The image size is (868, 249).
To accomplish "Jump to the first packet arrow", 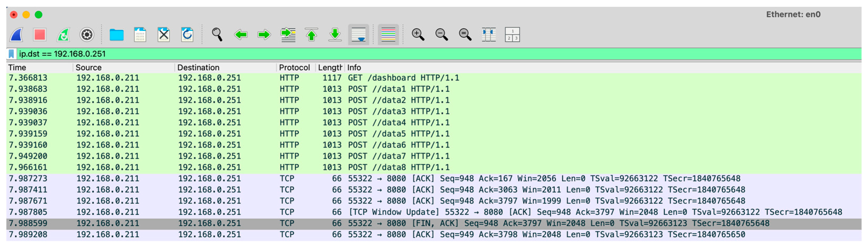I will (311, 35).
